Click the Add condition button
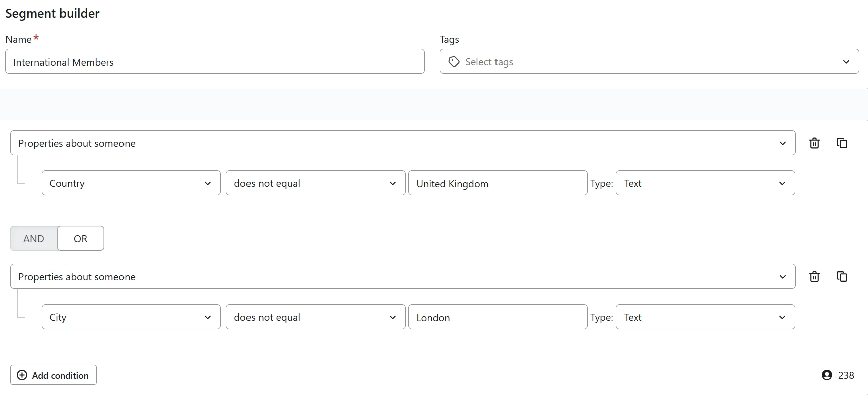Screen dimensions: 868x395 pyautogui.click(x=54, y=375)
